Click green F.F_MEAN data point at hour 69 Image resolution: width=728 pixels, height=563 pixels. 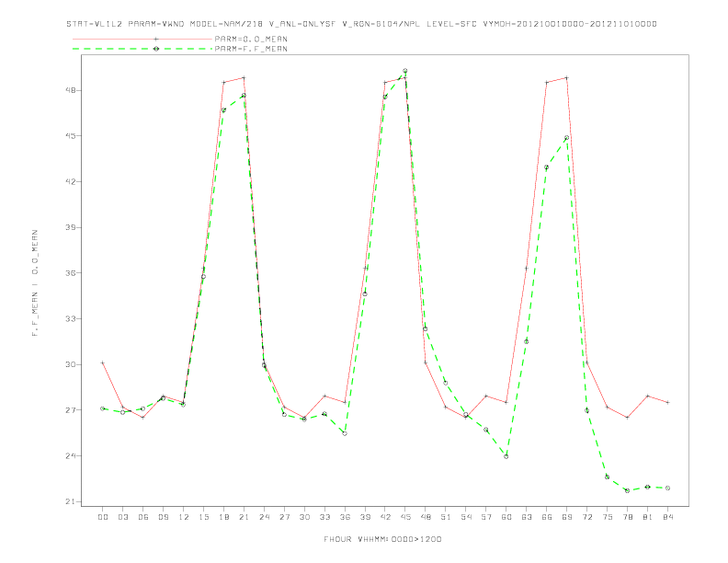(566, 137)
